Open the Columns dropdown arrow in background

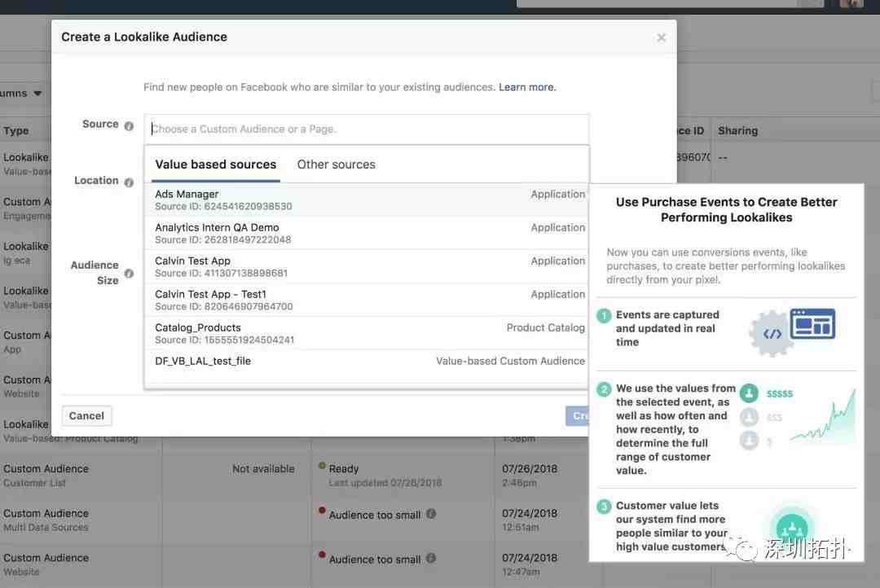37,93
